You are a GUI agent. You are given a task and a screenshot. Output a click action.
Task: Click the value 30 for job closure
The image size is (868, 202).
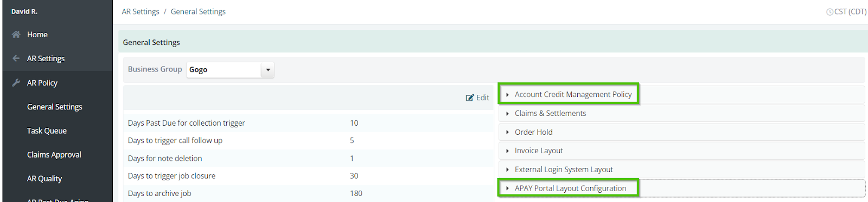click(x=354, y=175)
